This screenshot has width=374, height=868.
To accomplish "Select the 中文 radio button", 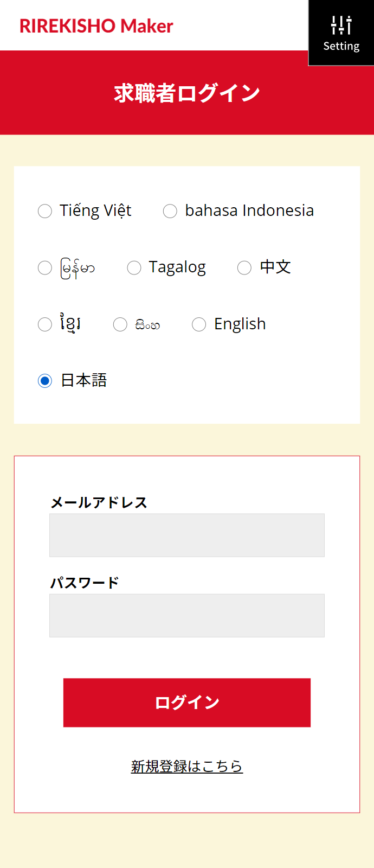I will coord(244,268).
